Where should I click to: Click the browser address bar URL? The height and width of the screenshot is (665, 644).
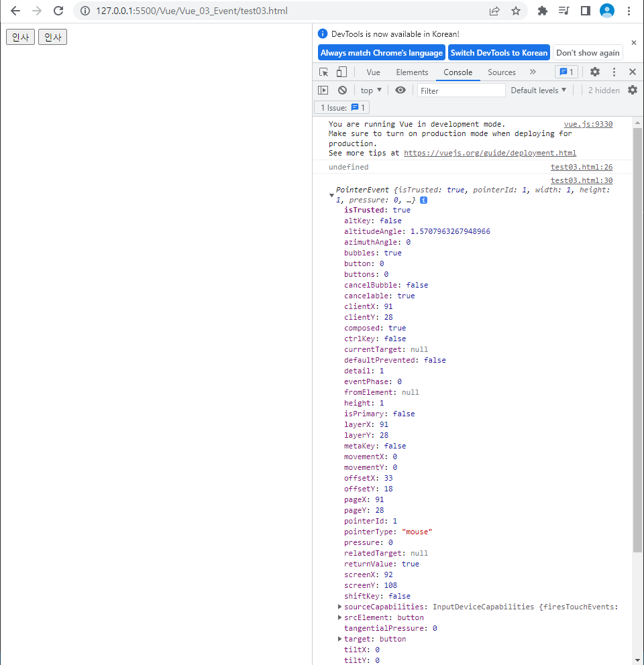pyautogui.click(x=192, y=11)
